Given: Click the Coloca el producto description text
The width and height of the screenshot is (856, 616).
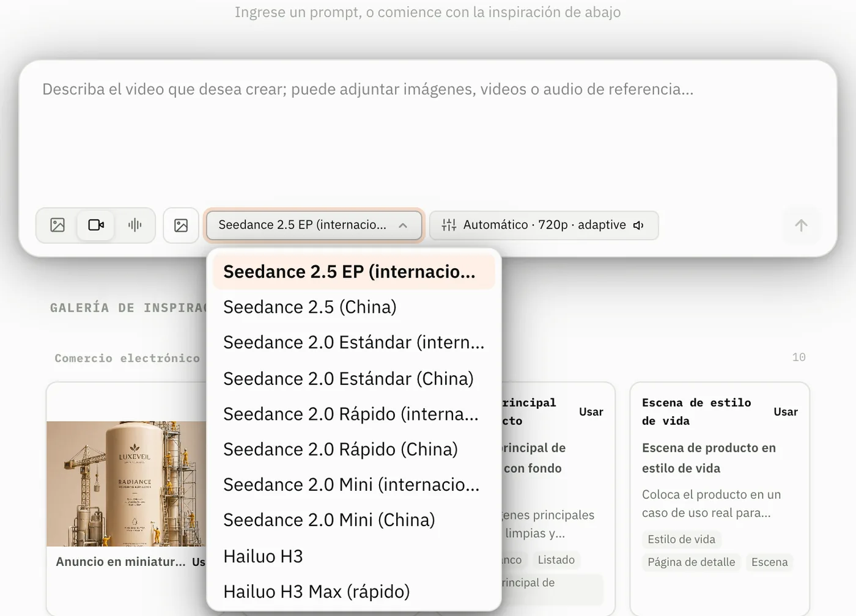Looking at the screenshot, I should 711,504.
